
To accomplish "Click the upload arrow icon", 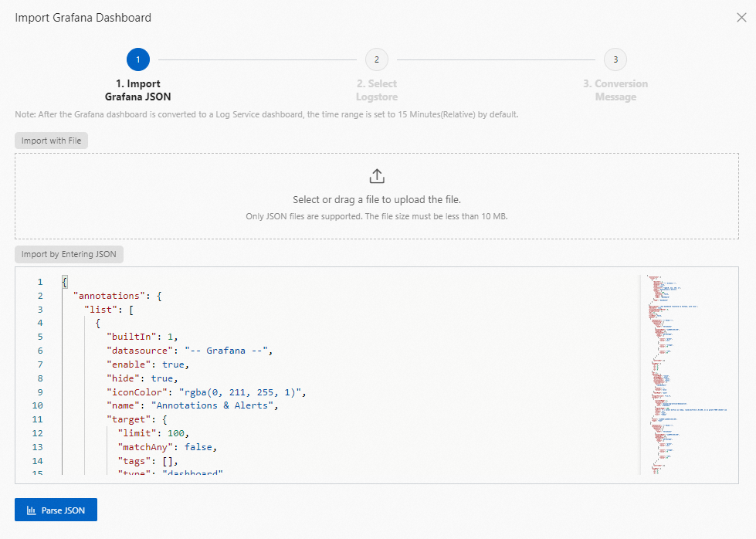I will (x=377, y=176).
